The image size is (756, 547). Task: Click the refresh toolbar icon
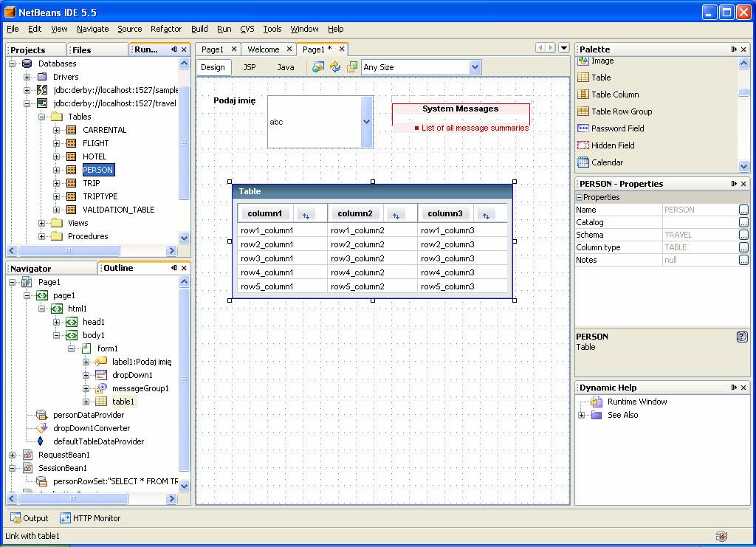(335, 67)
